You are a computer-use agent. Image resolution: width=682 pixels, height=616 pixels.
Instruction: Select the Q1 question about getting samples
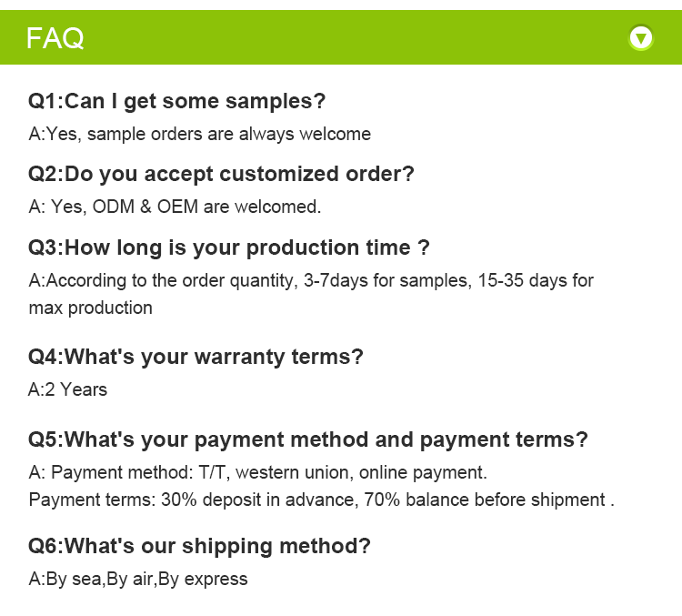point(176,102)
